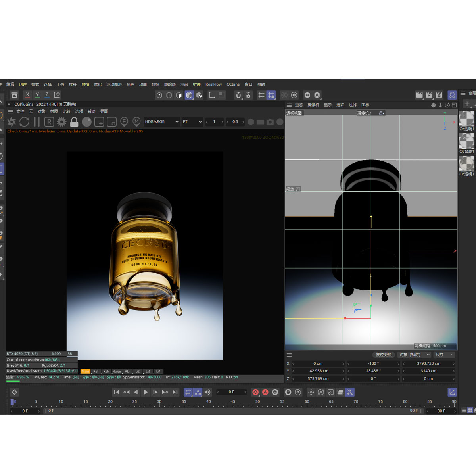Select the pick focus F icon

point(124,122)
